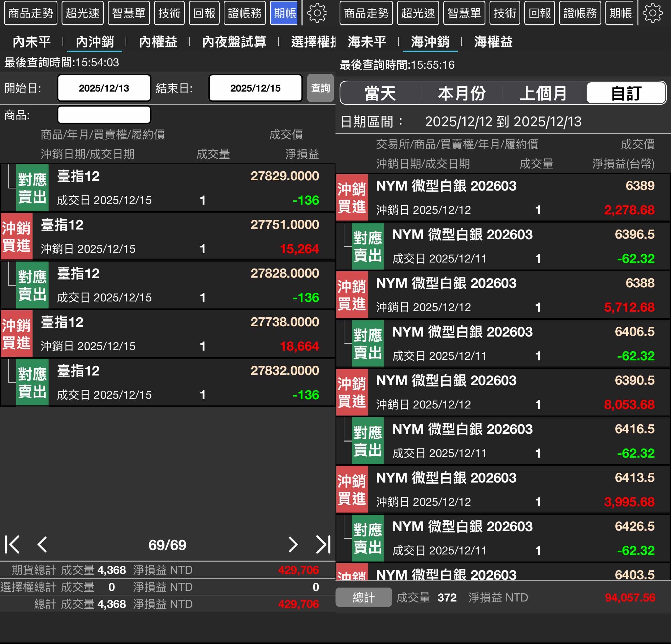
Task: Switch to 內未平 tab
Action: coord(32,42)
